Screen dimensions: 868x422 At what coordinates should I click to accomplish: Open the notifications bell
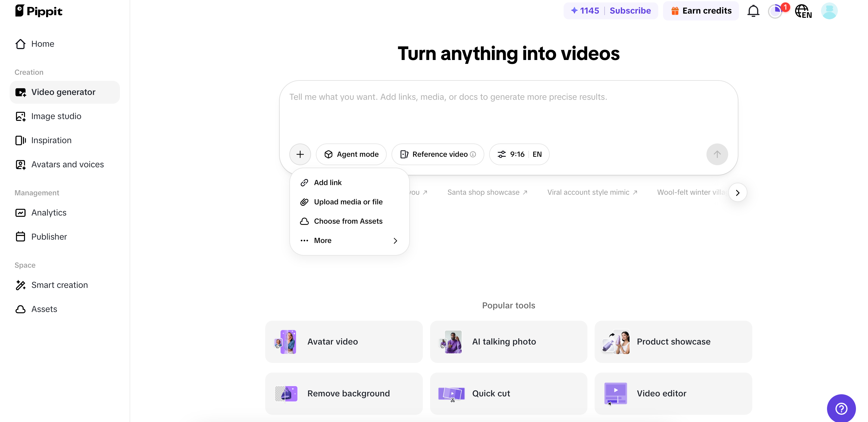pos(753,11)
